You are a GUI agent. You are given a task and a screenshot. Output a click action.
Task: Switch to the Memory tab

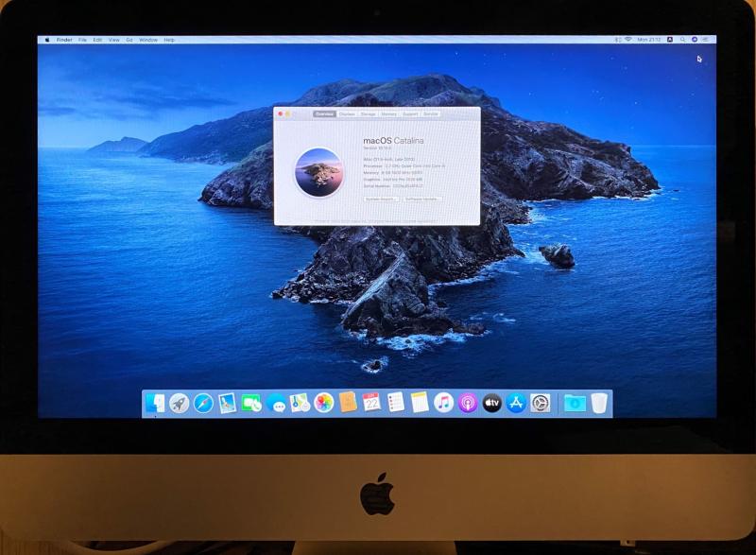[x=388, y=114]
